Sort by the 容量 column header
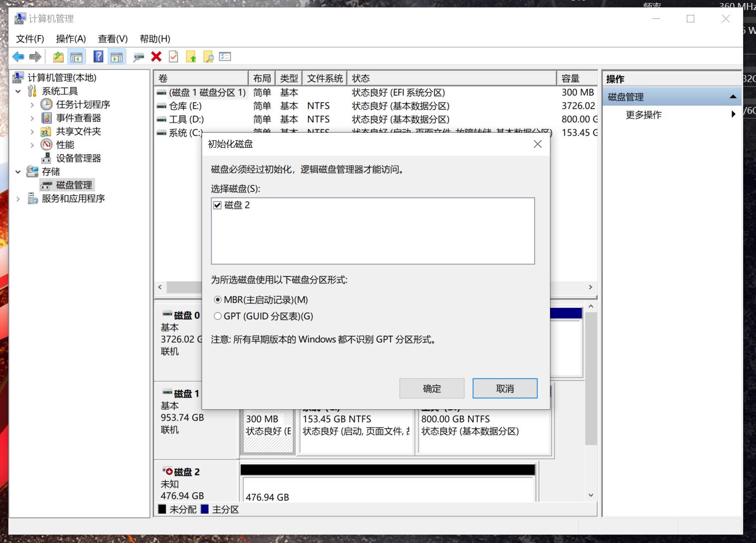 click(577, 78)
